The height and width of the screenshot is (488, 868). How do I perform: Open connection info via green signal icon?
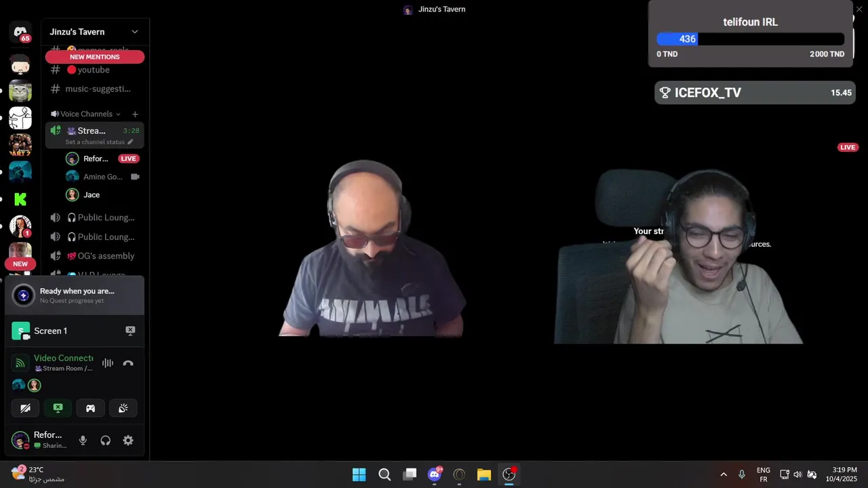(20, 363)
